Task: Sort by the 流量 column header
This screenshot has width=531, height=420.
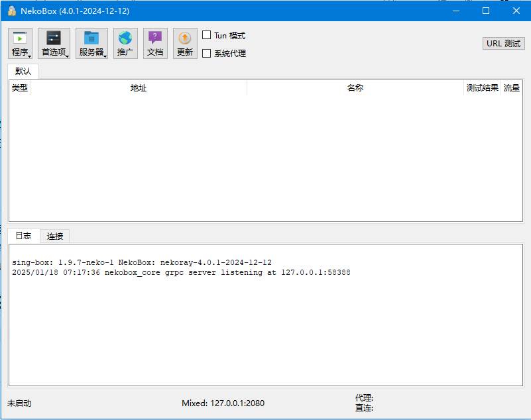Action: point(511,88)
